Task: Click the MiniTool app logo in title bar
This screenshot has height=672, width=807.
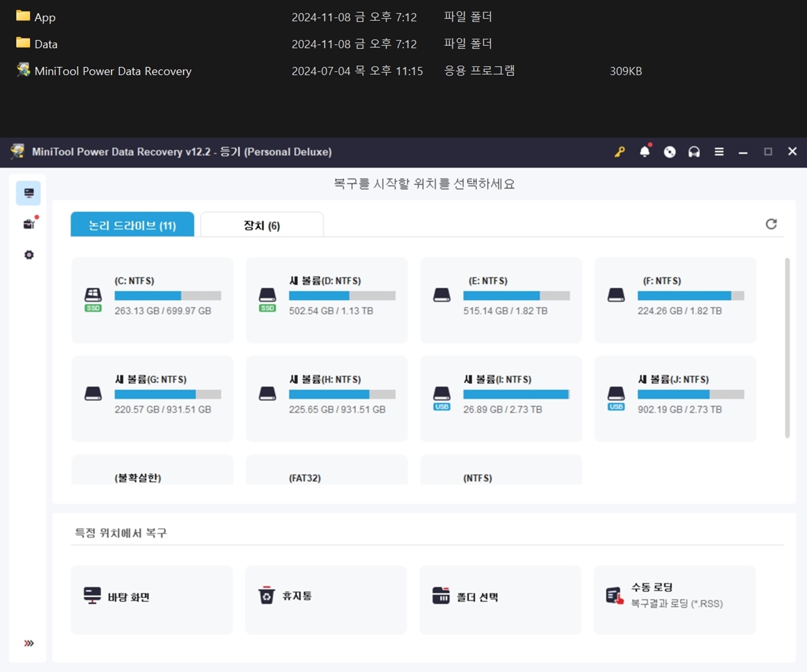Action: pyautogui.click(x=18, y=151)
